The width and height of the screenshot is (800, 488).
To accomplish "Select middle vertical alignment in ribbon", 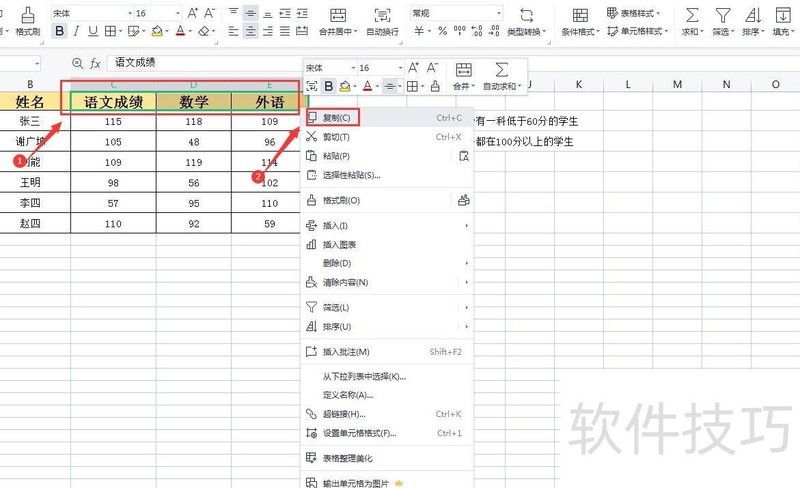I will click(250, 13).
